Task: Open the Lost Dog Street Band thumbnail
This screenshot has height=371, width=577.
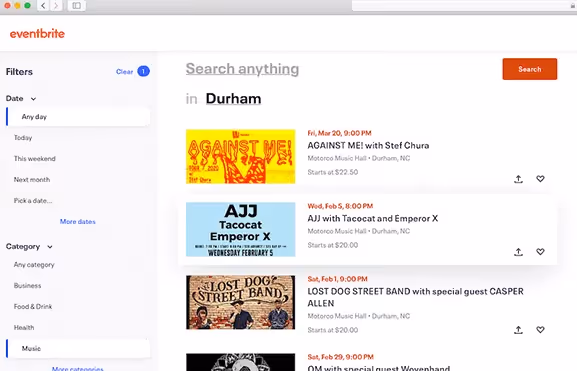Action: coord(240,302)
